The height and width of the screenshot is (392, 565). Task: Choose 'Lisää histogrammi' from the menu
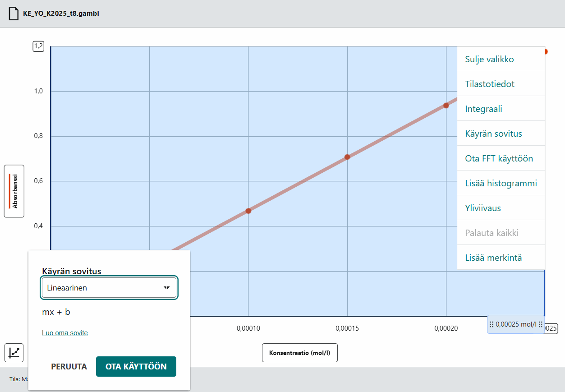pos(501,183)
